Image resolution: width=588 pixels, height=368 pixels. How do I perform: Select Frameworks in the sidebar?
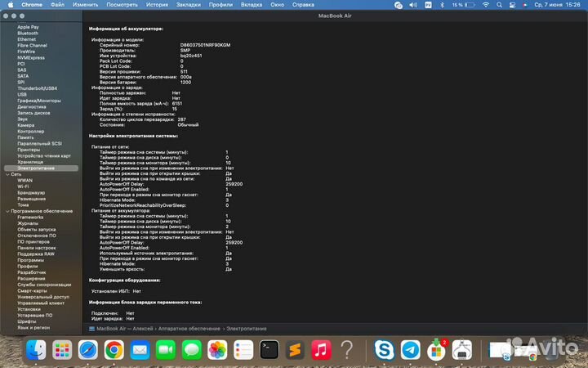pos(30,218)
